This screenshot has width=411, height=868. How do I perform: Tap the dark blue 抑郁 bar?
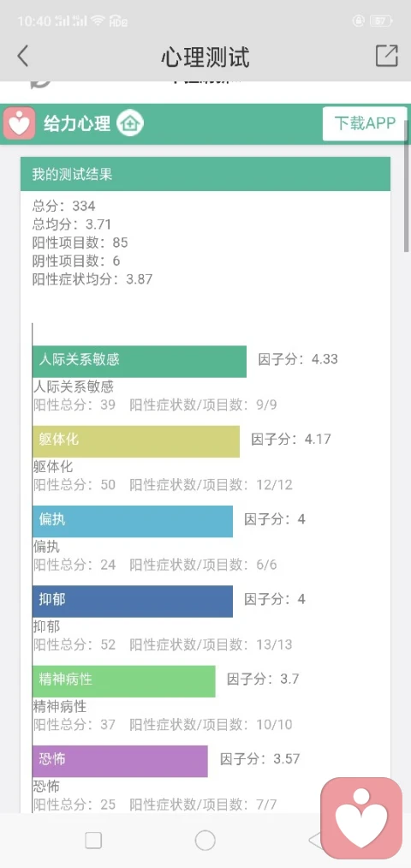tap(133, 602)
